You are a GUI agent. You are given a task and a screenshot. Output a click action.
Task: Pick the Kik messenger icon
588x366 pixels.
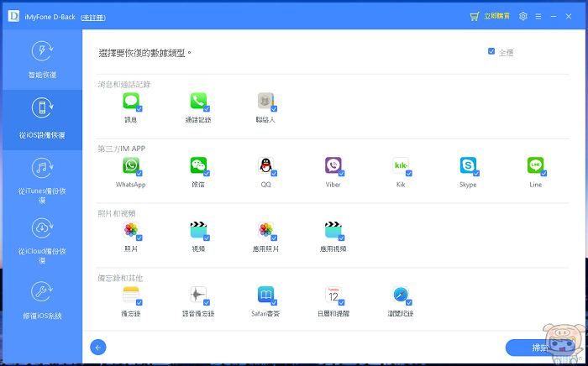401,165
